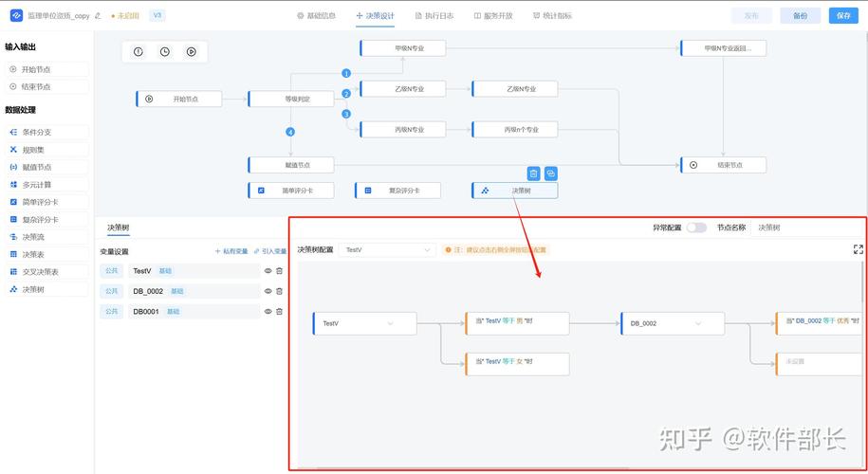Select 丙级n个专业 node on canvas
868x474 pixels.
[x=515, y=130]
